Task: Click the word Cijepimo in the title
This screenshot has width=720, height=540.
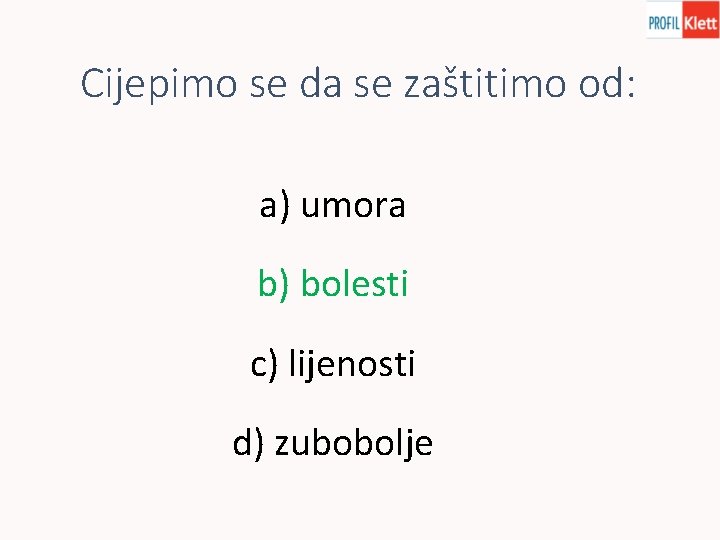Action: pyautogui.click(x=159, y=84)
